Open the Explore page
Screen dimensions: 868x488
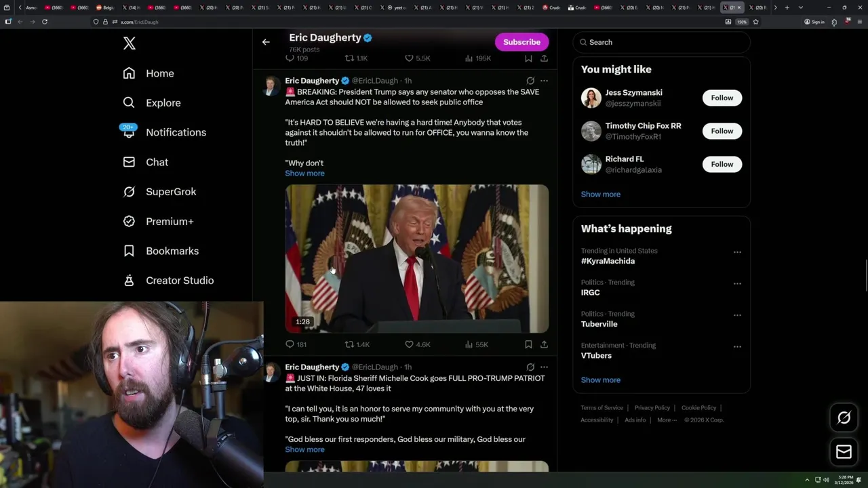point(152,103)
